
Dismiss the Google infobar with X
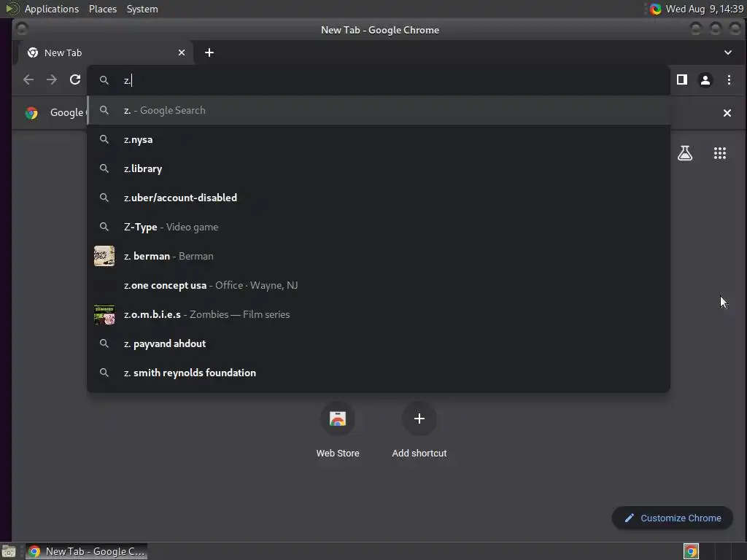(727, 113)
